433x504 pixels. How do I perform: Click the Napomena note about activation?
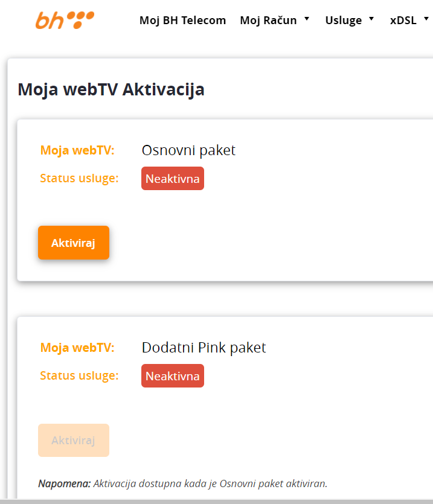pos(182,483)
